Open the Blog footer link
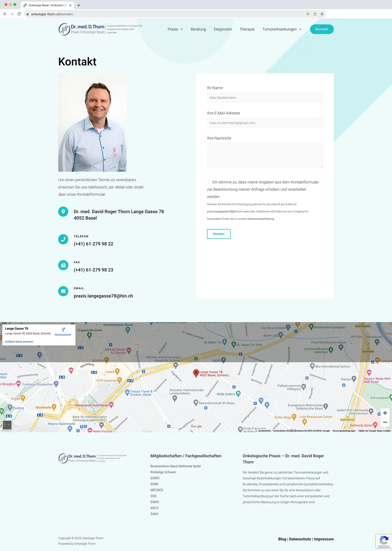Screen dimensions: 392x551 282,539
